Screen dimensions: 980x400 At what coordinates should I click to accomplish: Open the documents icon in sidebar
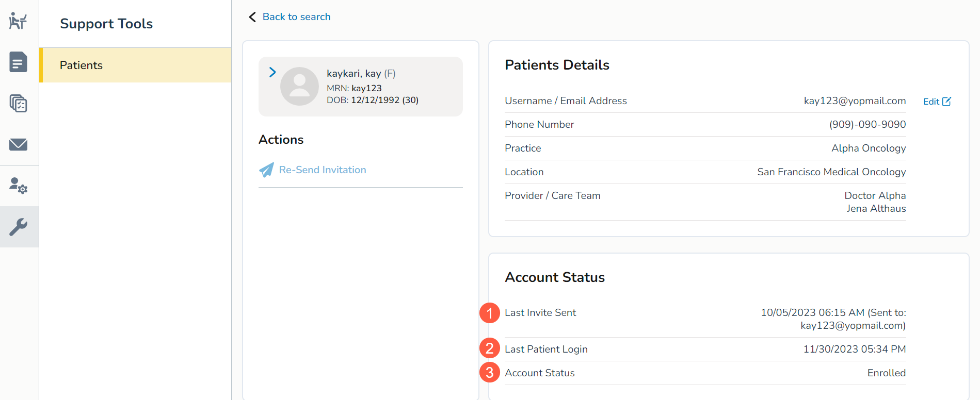tap(19, 62)
